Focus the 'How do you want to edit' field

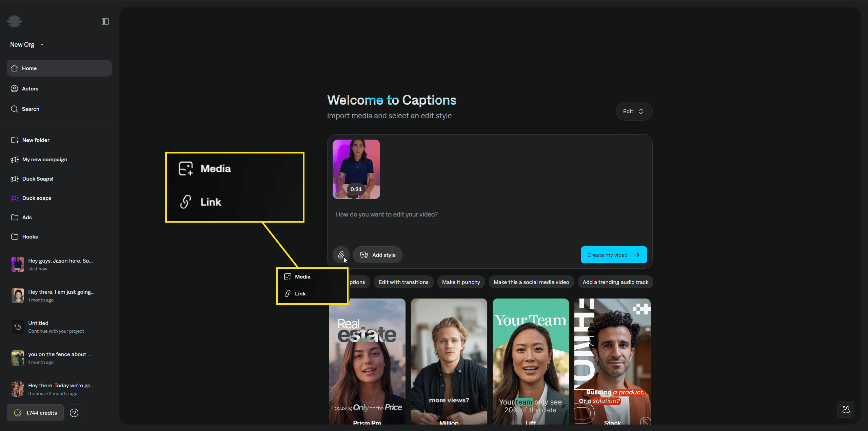tap(490, 214)
